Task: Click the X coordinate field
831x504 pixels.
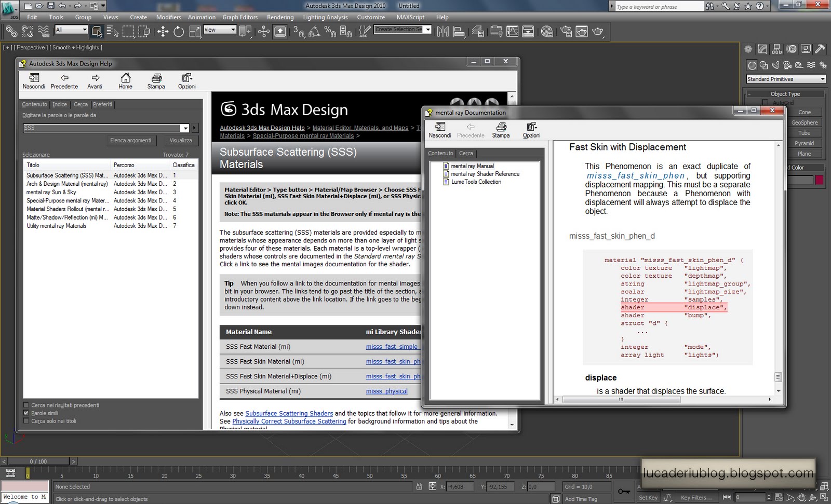Action: click(x=460, y=486)
